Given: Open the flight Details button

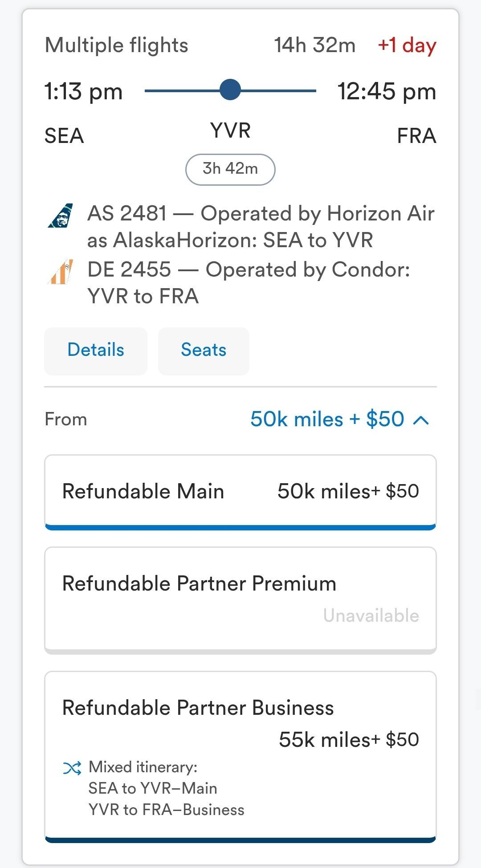Looking at the screenshot, I should (x=96, y=351).
